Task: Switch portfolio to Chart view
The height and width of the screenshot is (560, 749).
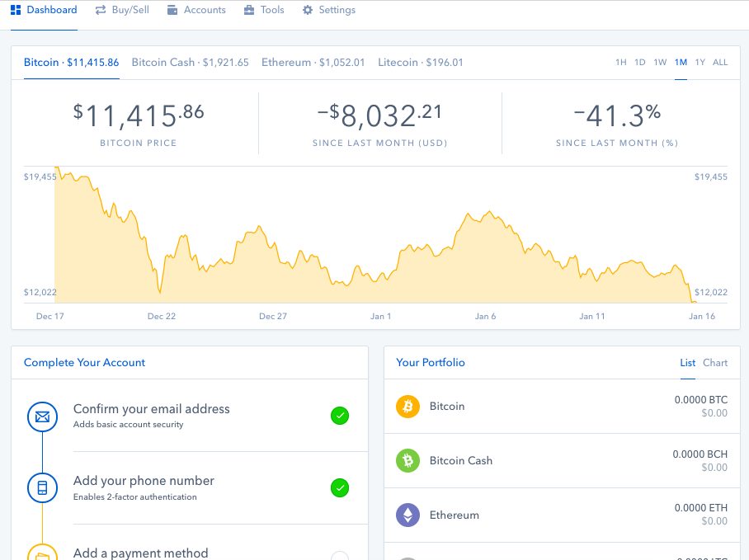Action: click(715, 363)
